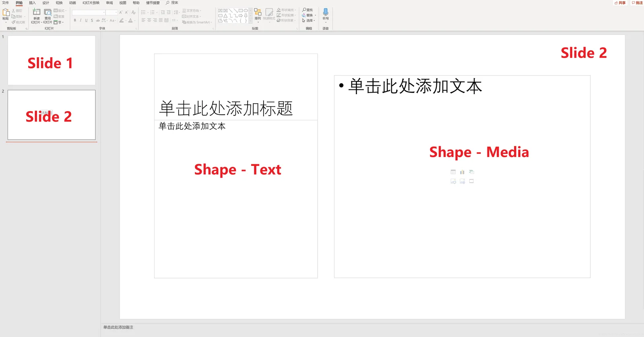Viewport: 644px width, 337px height.
Task: Open the Character Spacing (AV) dropdown
Action: click(104, 20)
